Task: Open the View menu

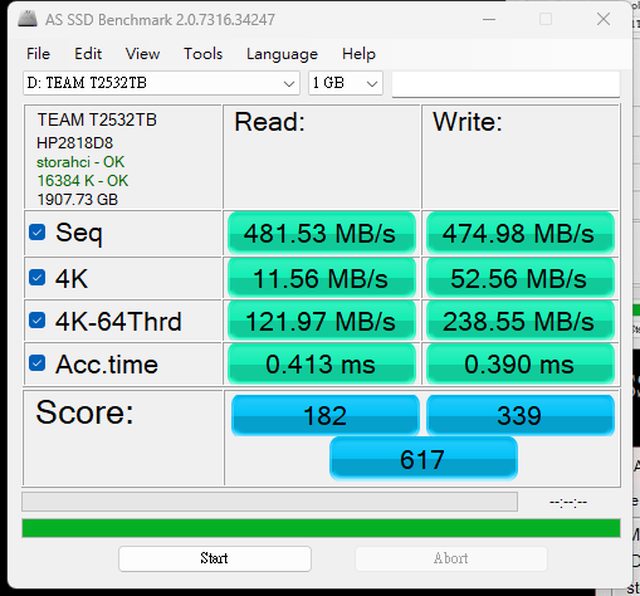Action: (142, 54)
